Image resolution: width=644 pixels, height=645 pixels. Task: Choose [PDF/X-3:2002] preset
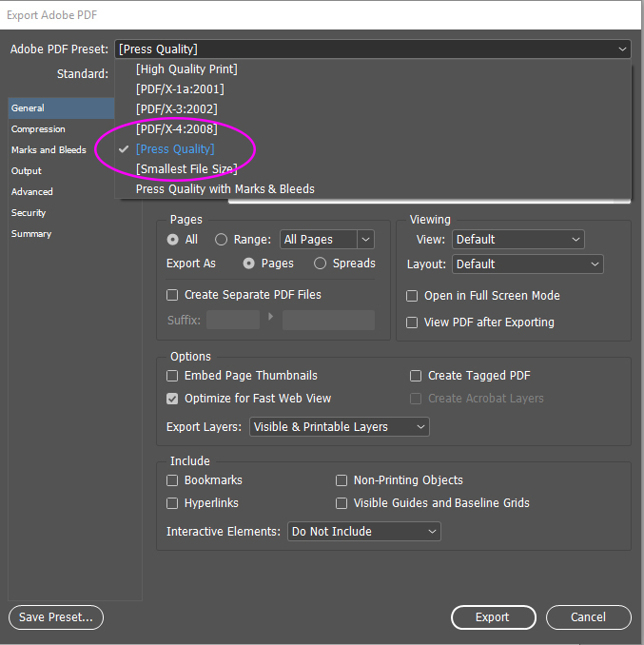coord(373,109)
